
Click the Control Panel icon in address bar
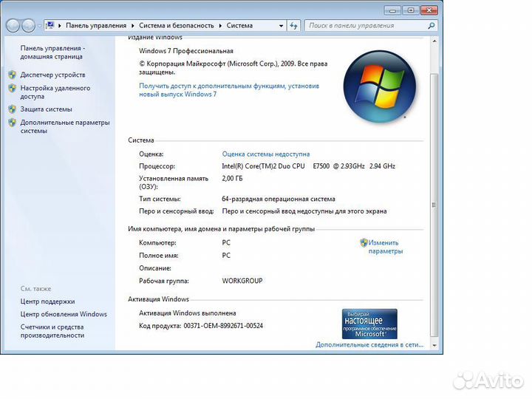50,25
